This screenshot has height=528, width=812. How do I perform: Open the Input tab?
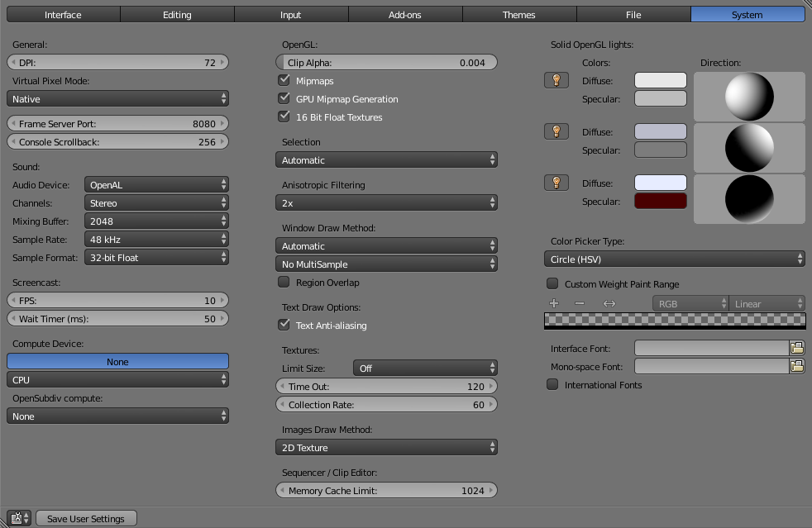click(x=291, y=15)
